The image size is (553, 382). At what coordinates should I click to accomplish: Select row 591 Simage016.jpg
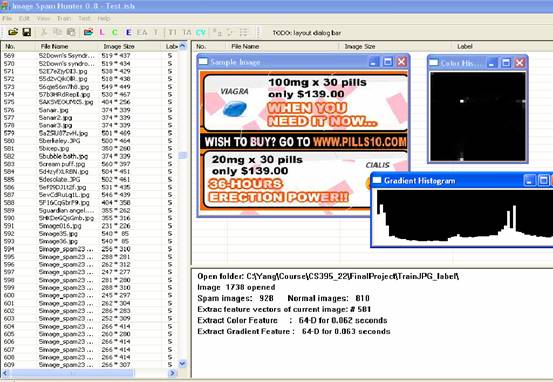coord(89,226)
